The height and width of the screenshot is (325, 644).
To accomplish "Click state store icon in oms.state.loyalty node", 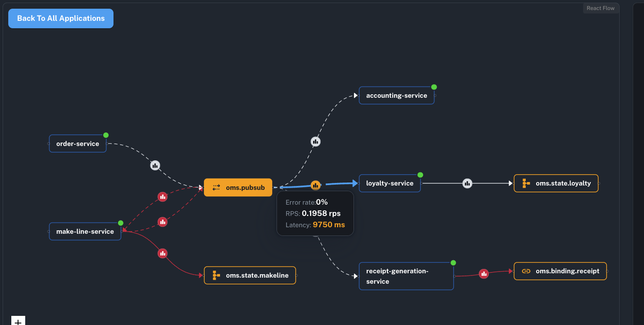I will 526,183.
